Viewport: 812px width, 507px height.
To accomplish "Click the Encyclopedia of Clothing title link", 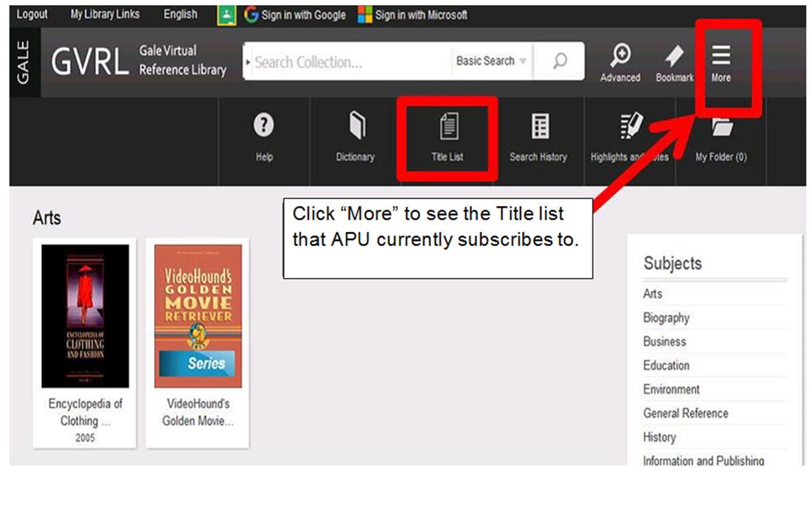I will (86, 412).
